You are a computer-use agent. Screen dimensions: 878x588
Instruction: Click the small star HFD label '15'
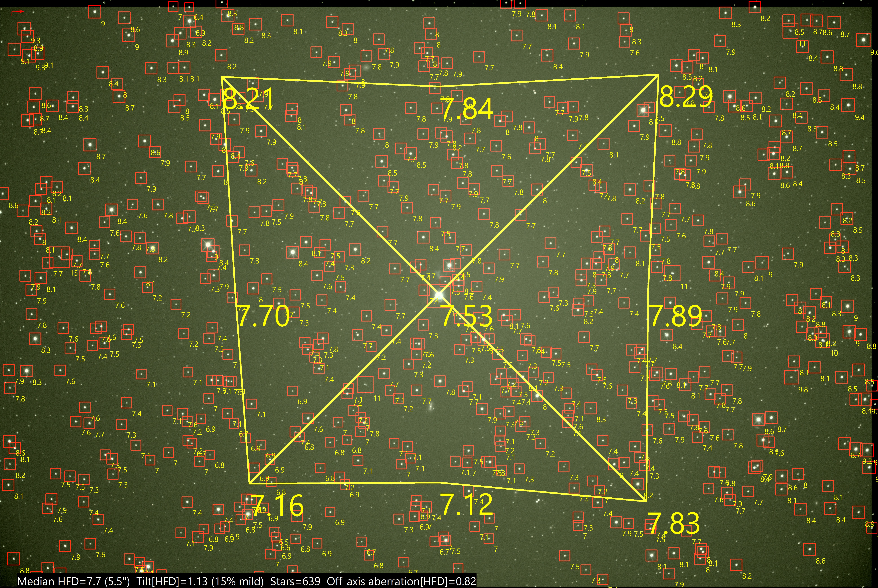pyautogui.click(x=74, y=273)
